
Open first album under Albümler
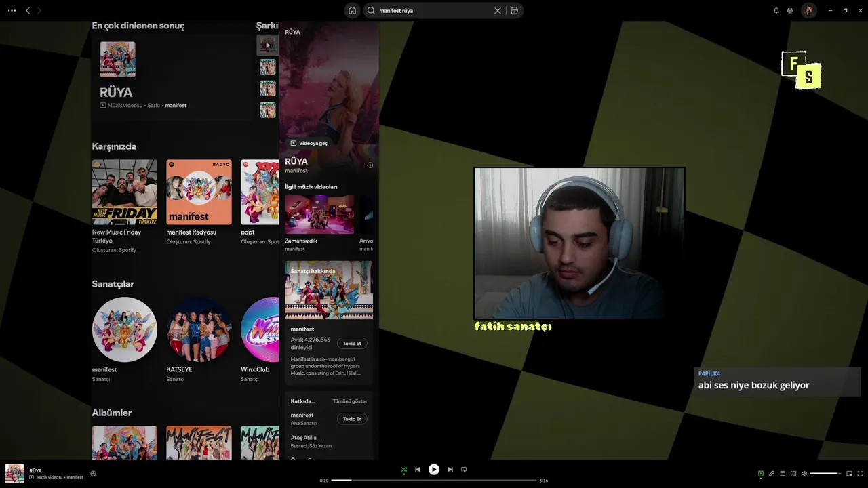(x=125, y=443)
